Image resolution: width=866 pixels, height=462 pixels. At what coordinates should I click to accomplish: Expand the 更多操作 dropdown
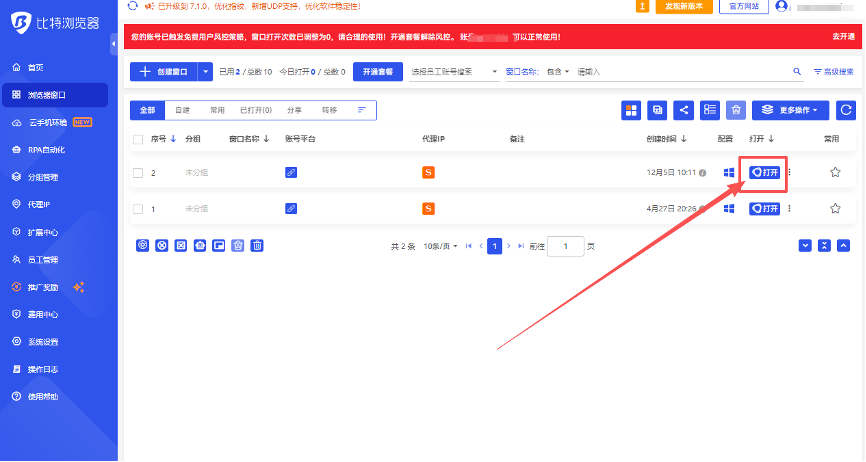point(790,110)
